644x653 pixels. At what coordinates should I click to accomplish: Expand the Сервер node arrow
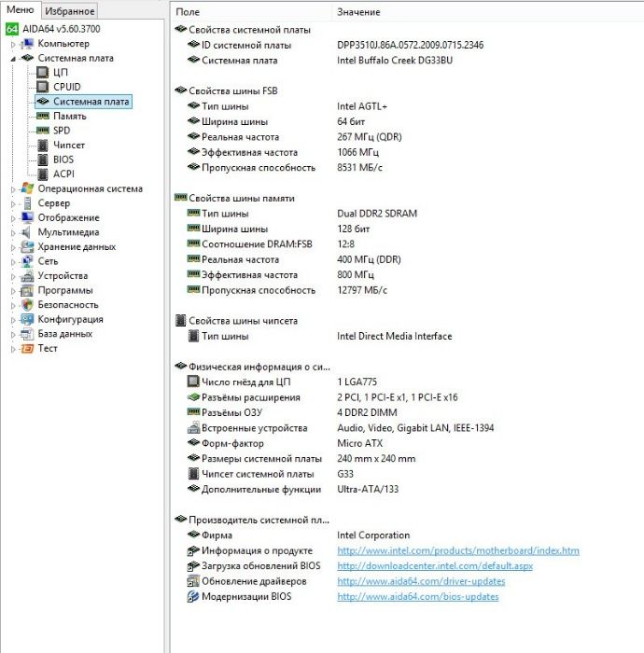pos(13,204)
